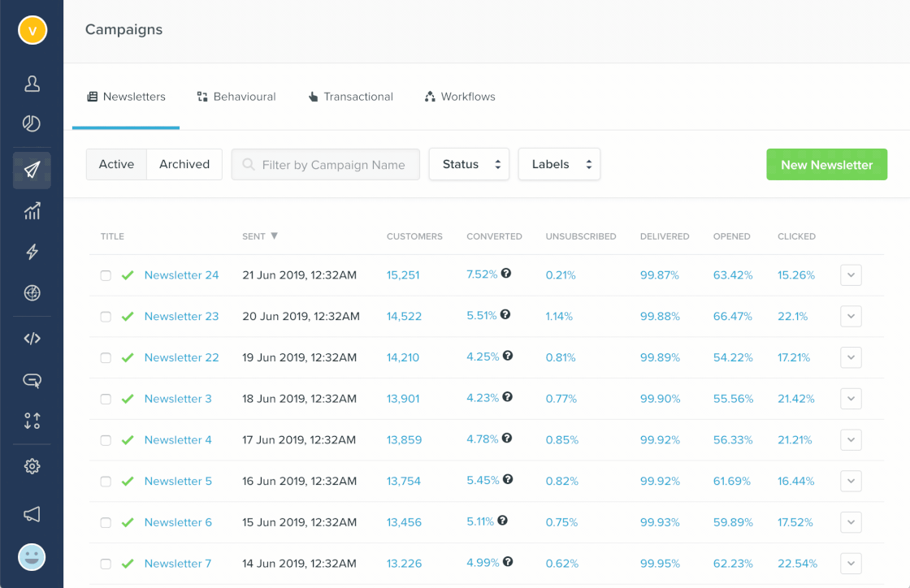Go to the Workflows tab
Image resolution: width=910 pixels, height=588 pixels.
(460, 97)
